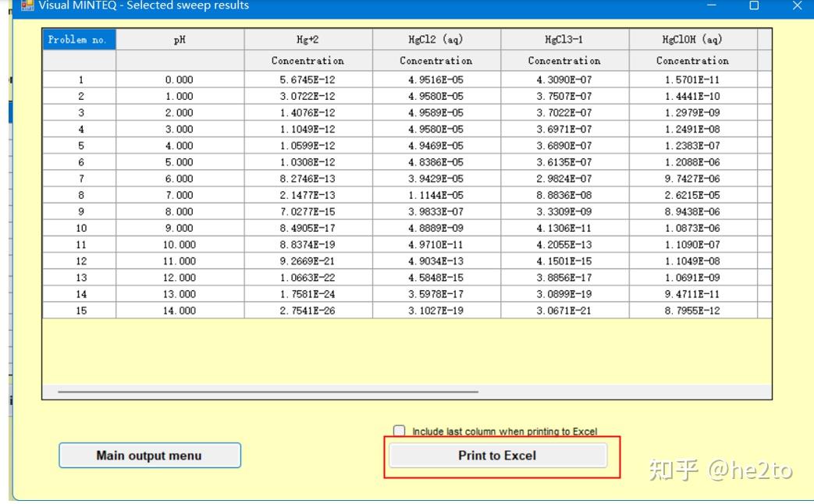
Task: Click the Print to Excel button
Action: (498, 456)
